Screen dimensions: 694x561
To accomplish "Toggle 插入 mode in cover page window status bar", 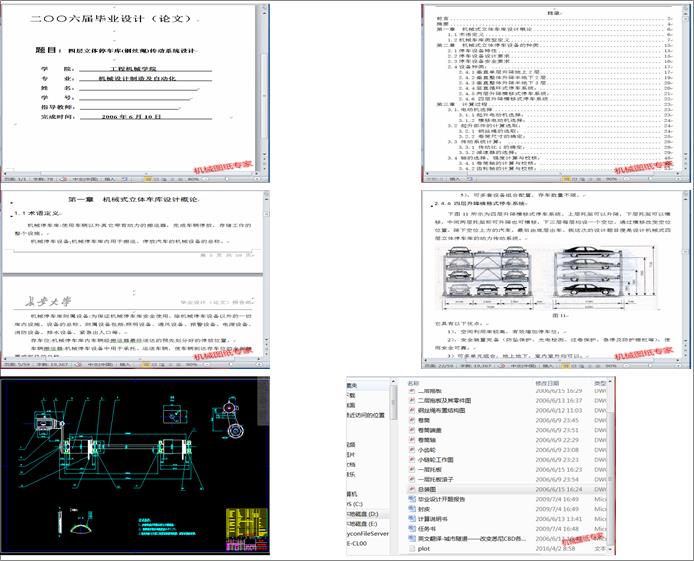I will coord(109,179).
